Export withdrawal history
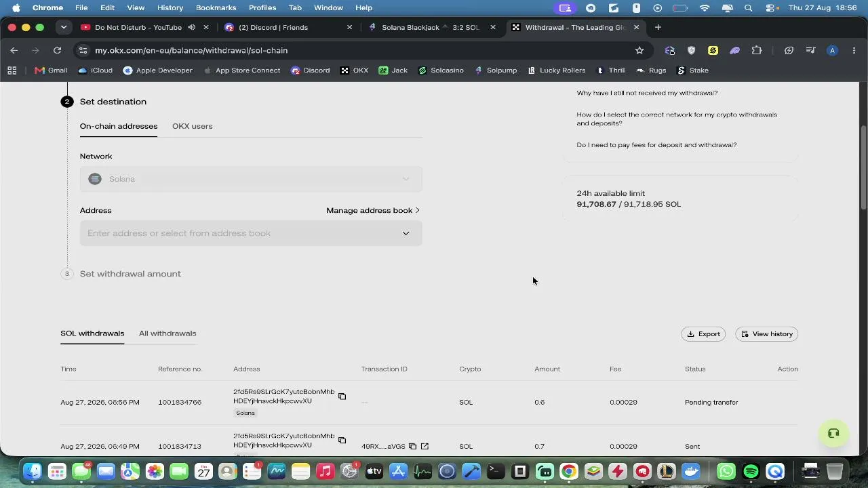868x488 pixels. point(703,333)
